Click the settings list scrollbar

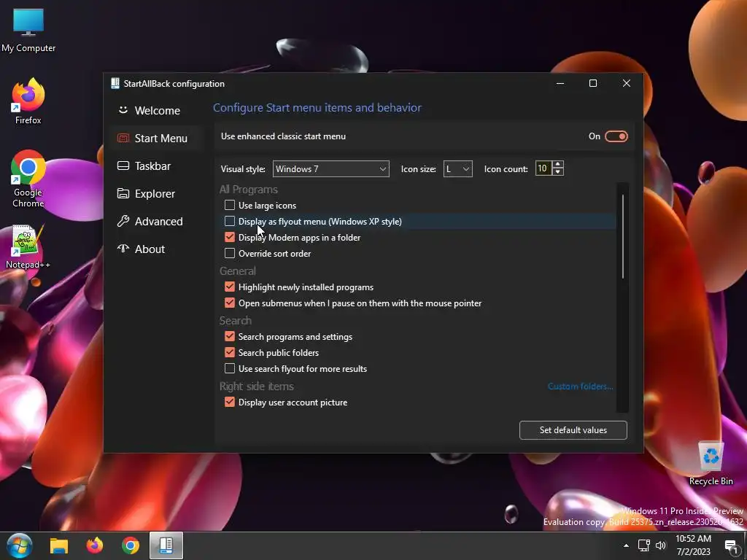coord(623,236)
